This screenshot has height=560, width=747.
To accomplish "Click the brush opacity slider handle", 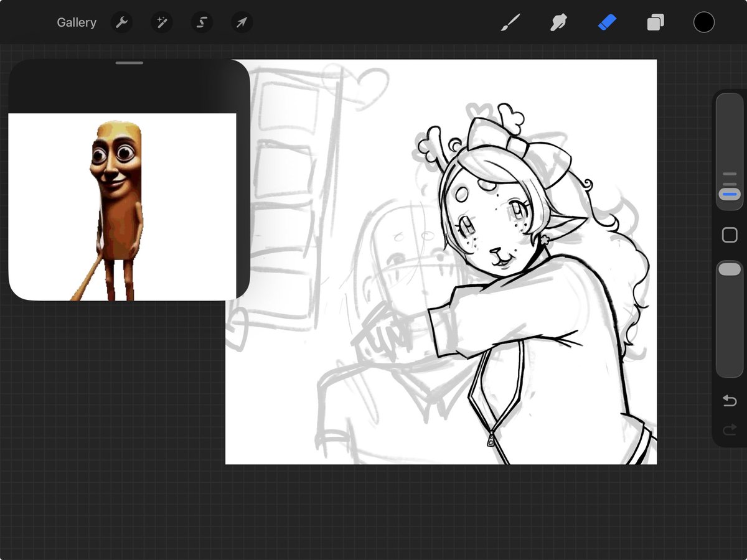I will 730,269.
